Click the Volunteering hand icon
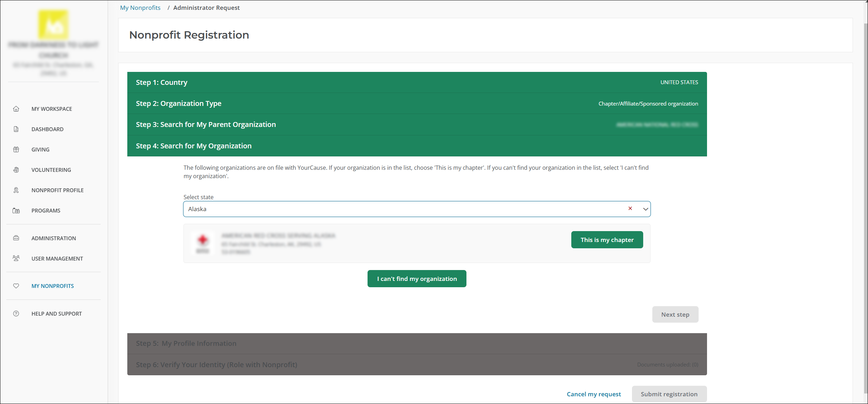Screen dimensions: 868x404 click(x=16, y=170)
